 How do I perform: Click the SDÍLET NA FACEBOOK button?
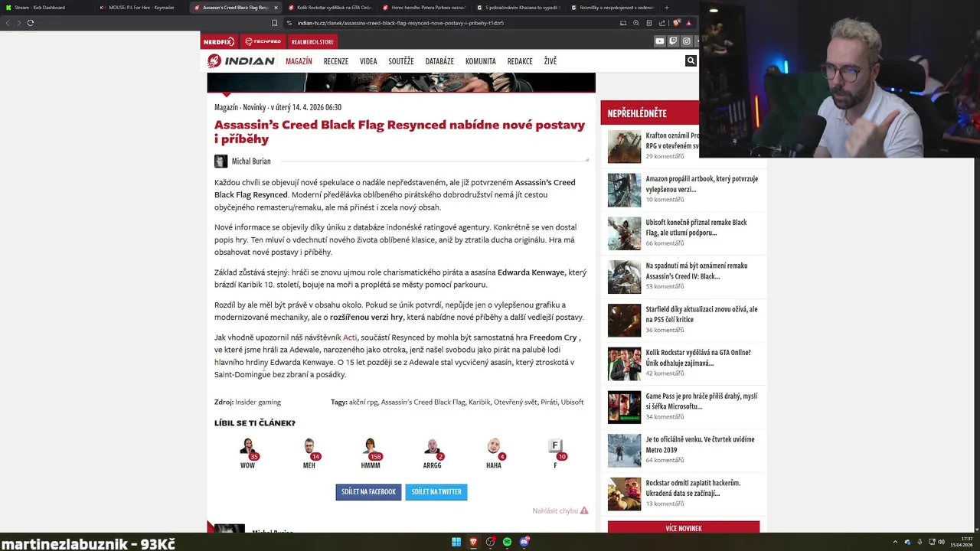tap(368, 492)
